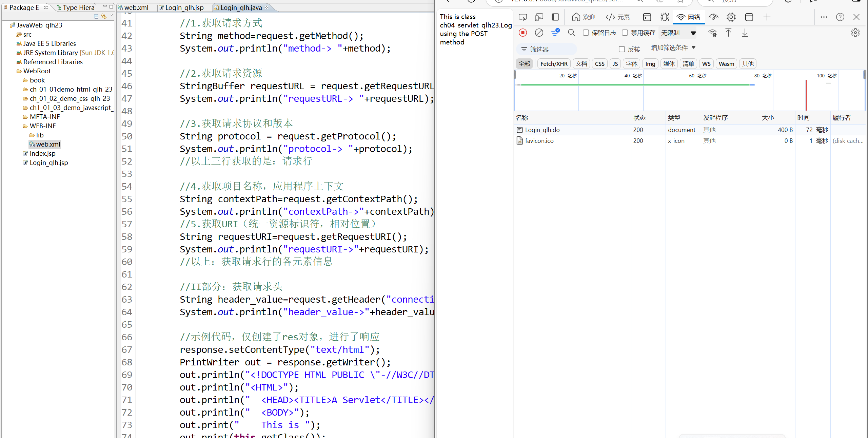Switch to the Login_qlh.jsp editor tab
Screen dimensions: 868x438
[x=182, y=7]
